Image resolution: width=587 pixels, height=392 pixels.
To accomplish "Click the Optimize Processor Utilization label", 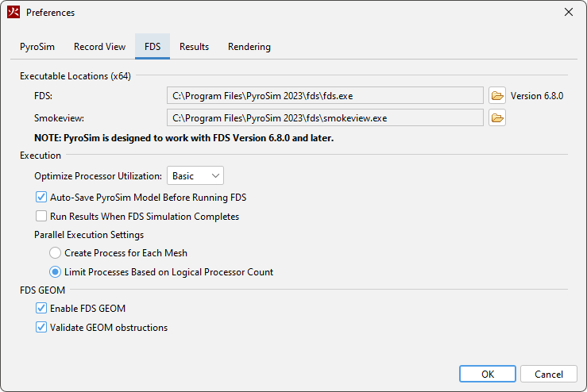I will [x=98, y=176].
